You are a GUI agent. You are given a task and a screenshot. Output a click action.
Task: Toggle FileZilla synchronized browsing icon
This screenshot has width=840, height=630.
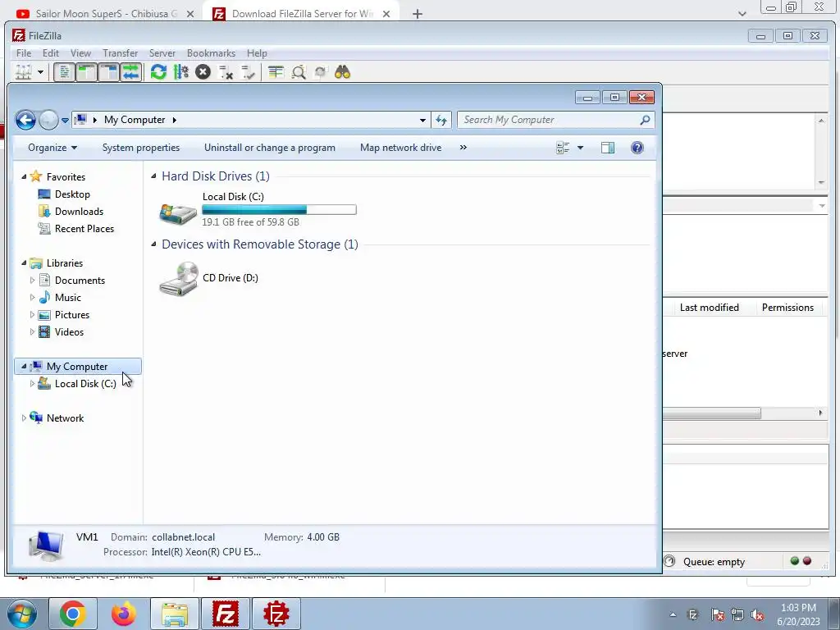(321, 72)
